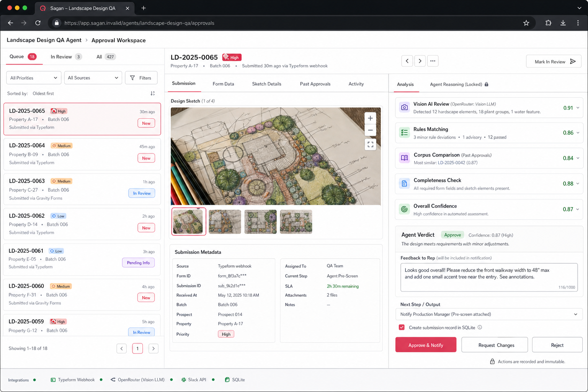588x392 pixels.
Task: Expand the Vision AI Review 0.91 chevron
Action: coord(578,108)
